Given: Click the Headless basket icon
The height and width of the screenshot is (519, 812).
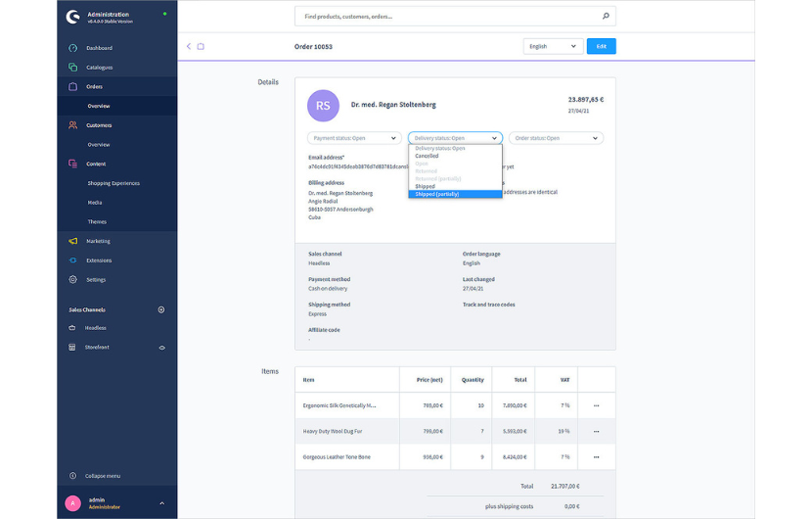Looking at the screenshot, I should click(72, 328).
